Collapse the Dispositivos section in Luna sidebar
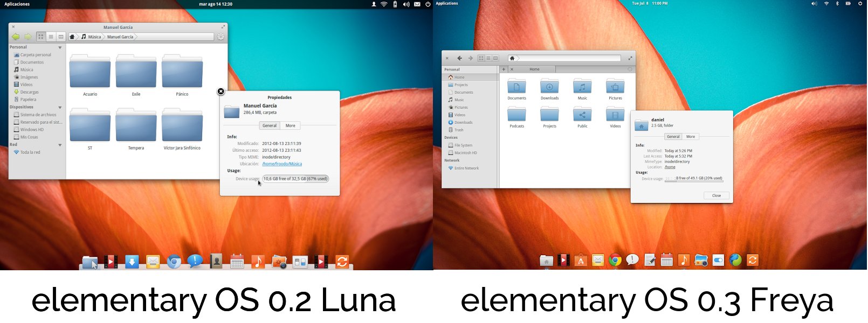 pos(60,107)
